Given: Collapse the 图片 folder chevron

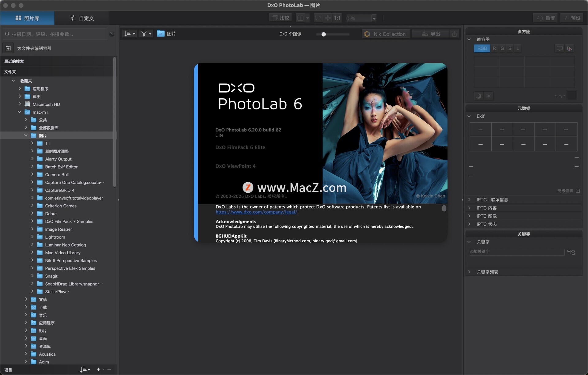Looking at the screenshot, I should pos(26,135).
